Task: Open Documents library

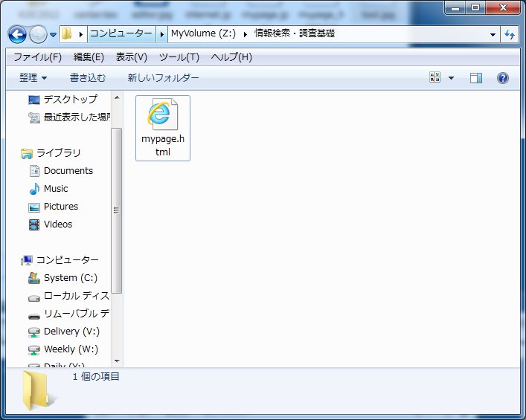Action: coord(68,171)
